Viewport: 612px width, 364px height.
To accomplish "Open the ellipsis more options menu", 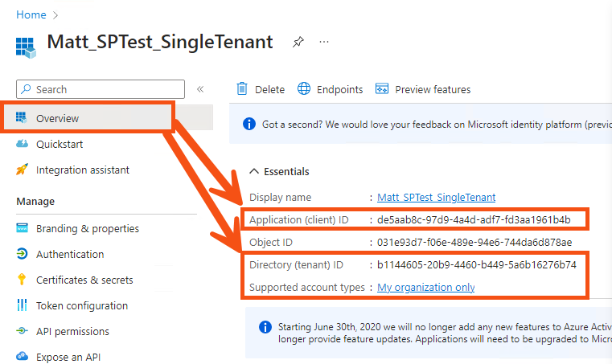I will (x=324, y=42).
